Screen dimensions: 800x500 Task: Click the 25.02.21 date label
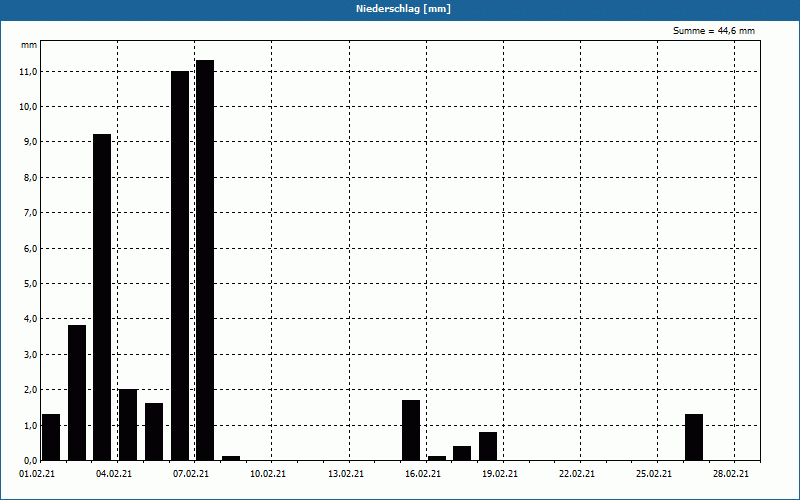coord(654,474)
